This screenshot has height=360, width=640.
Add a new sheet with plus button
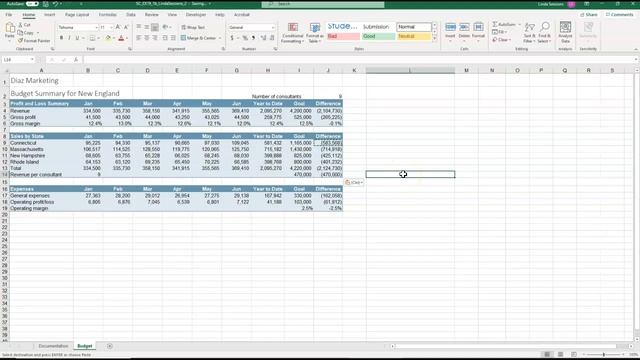pos(110,346)
